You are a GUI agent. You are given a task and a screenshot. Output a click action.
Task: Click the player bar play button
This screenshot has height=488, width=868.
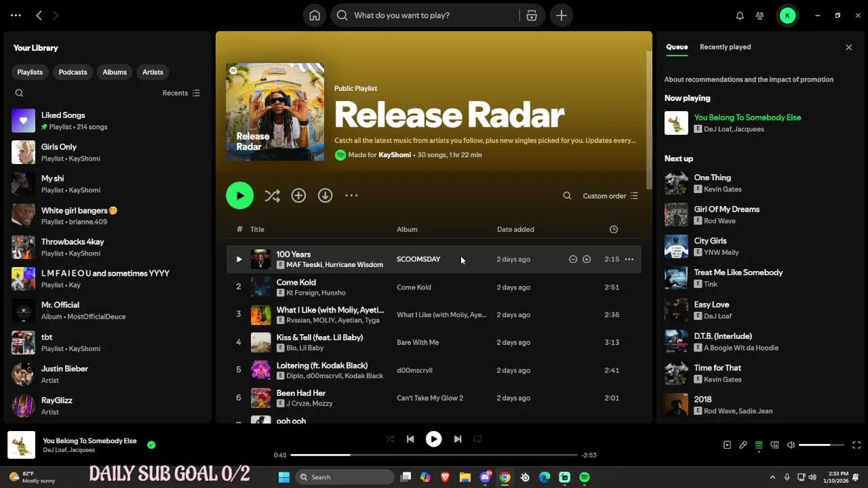coord(433,439)
